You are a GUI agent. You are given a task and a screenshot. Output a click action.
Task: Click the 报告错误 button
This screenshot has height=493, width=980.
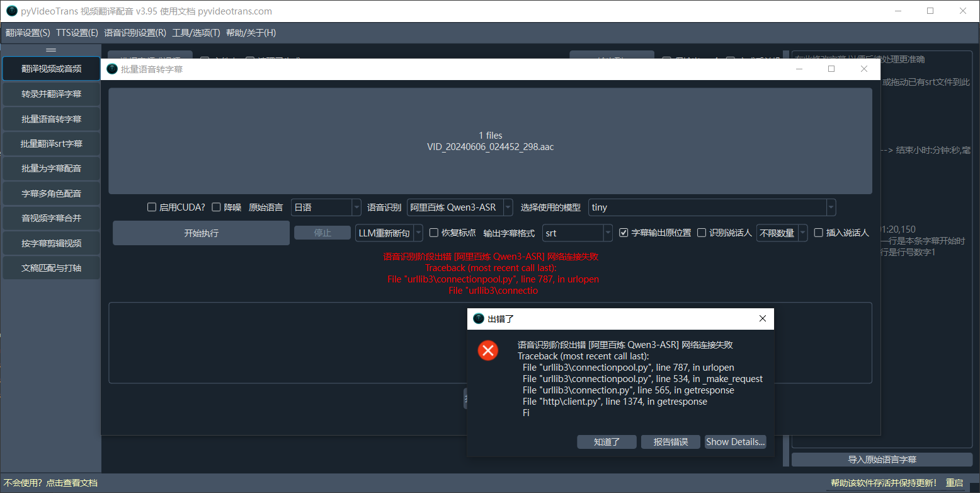point(671,442)
